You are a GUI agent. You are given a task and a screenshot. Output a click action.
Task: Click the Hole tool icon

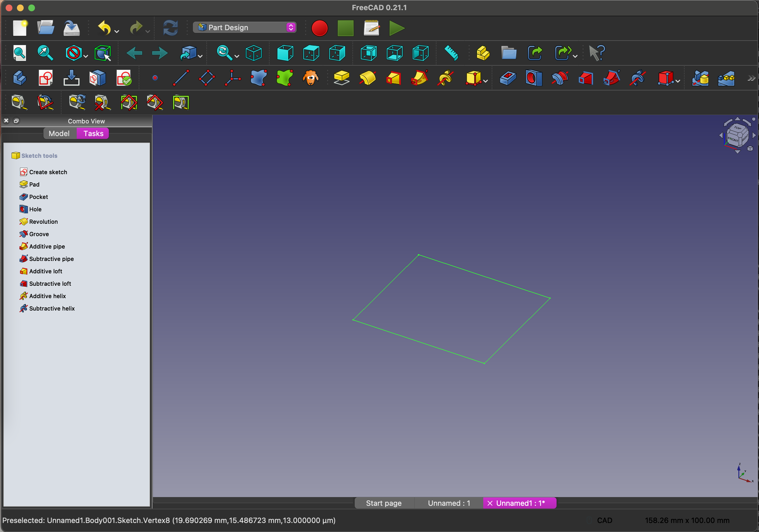click(23, 209)
